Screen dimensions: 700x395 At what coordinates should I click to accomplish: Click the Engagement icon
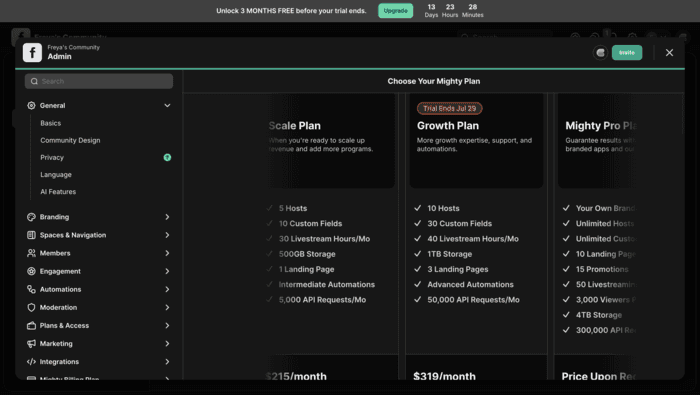31,271
